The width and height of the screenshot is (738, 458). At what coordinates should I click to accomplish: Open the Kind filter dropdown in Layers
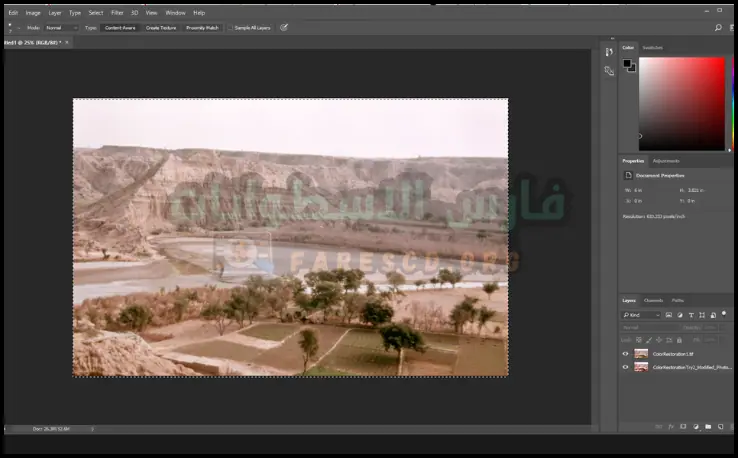[x=640, y=315]
